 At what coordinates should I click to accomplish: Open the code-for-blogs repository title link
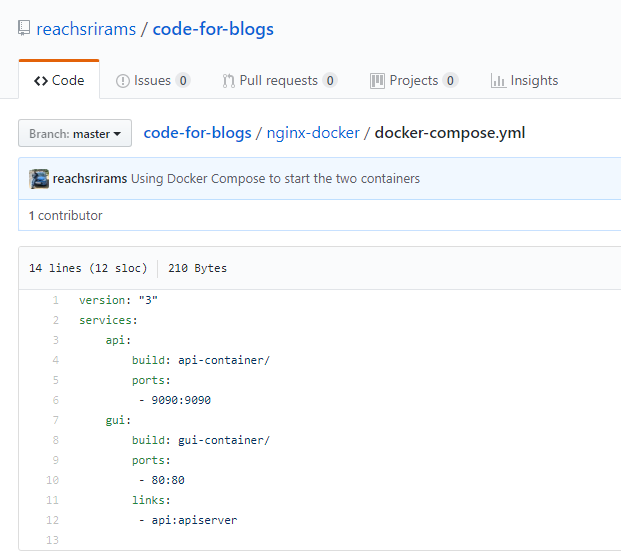[213, 29]
